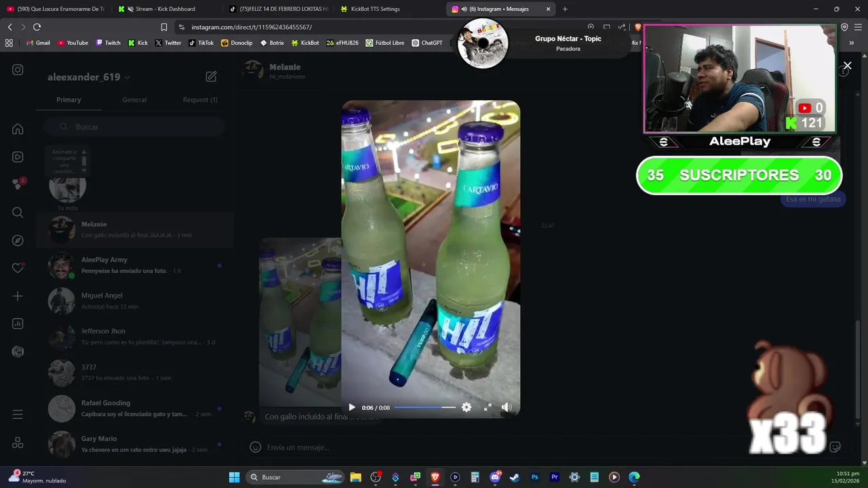Open the More hamburger menu in sidebar
This screenshot has height=488, width=868.
click(18, 414)
